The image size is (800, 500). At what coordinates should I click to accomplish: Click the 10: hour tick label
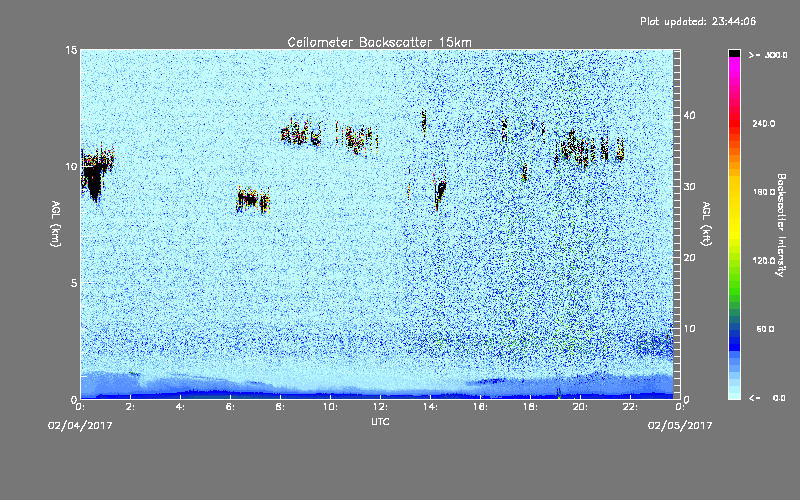[x=330, y=407]
